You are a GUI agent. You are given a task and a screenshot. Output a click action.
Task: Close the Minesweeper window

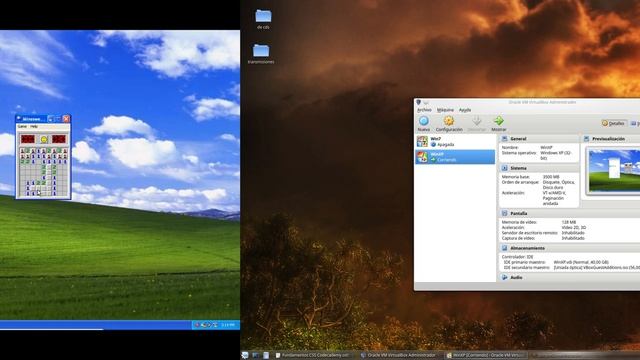(66, 119)
